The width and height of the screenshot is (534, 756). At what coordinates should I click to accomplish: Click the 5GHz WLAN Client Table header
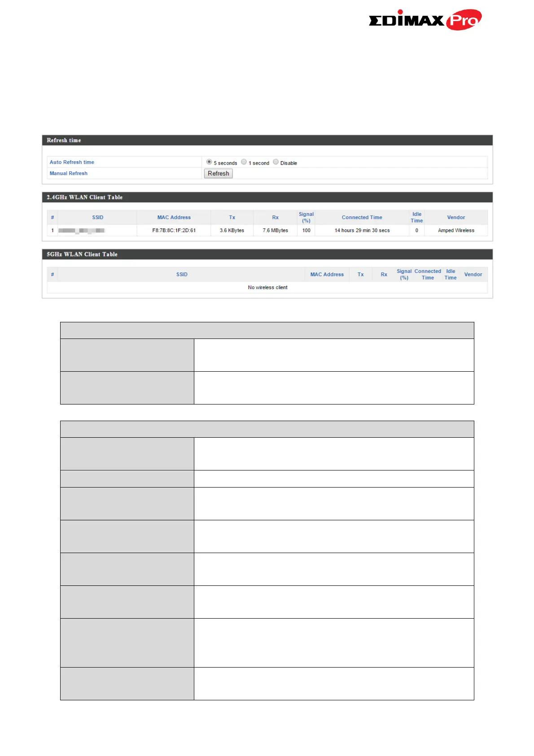267,254
